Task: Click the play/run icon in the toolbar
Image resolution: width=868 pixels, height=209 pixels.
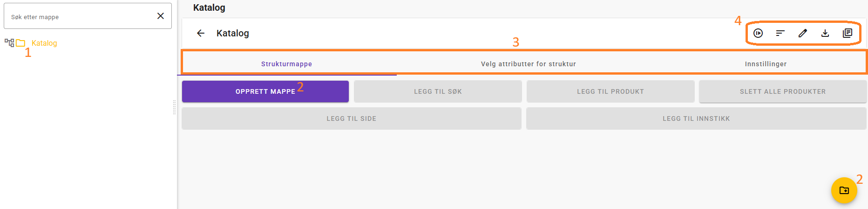Action: point(758,33)
